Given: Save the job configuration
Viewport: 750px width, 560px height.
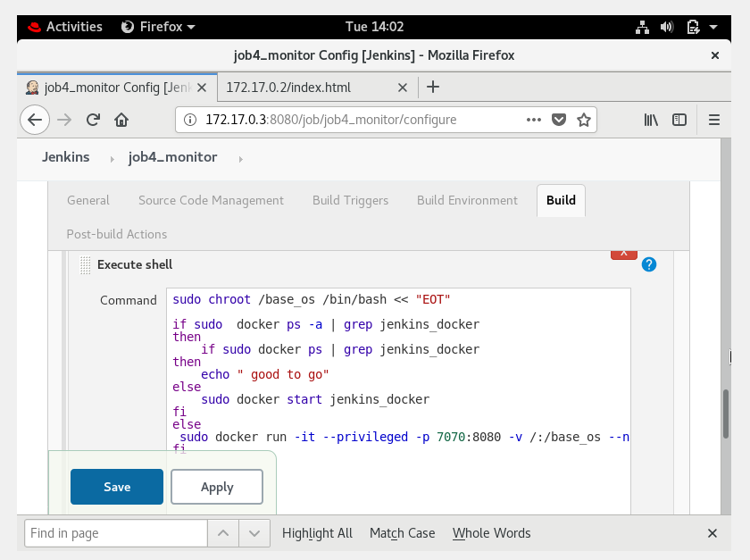Looking at the screenshot, I should (x=117, y=487).
